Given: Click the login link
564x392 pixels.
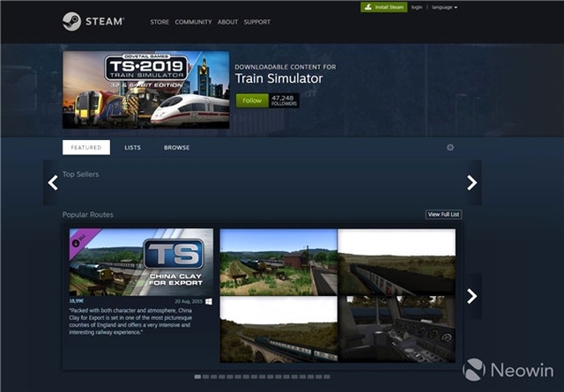Looking at the screenshot, I should (417, 7).
